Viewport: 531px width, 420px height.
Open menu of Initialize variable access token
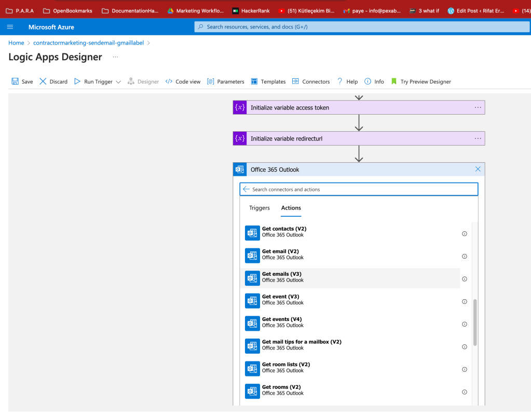478,107
